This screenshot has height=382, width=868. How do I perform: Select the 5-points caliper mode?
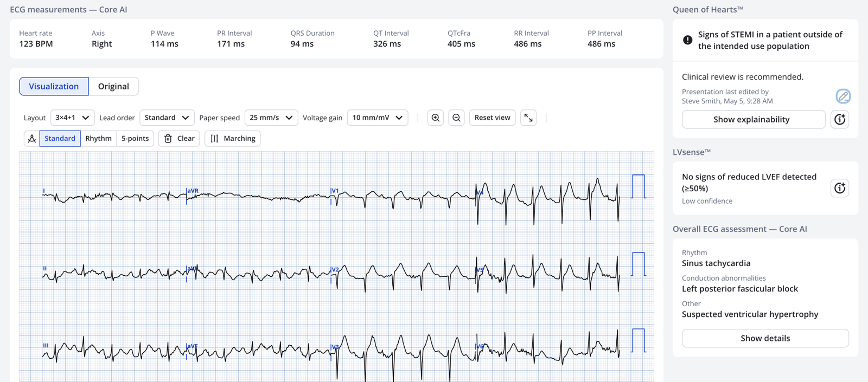click(135, 139)
